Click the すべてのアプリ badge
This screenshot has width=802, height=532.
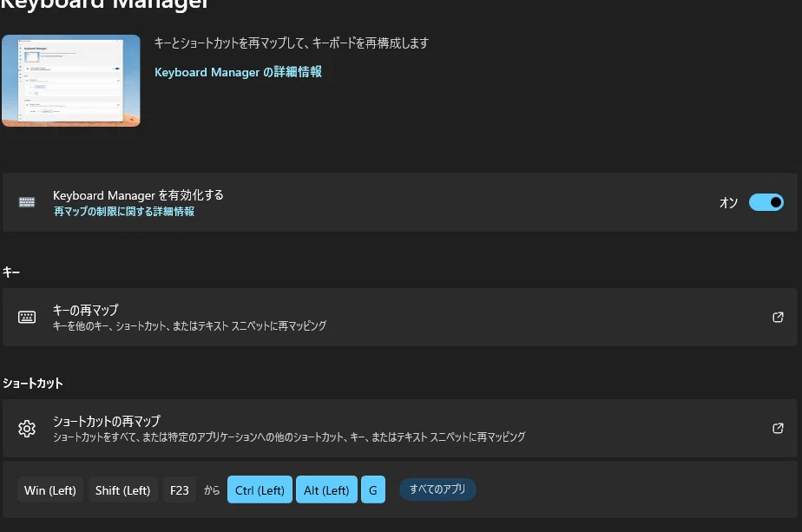(437, 489)
